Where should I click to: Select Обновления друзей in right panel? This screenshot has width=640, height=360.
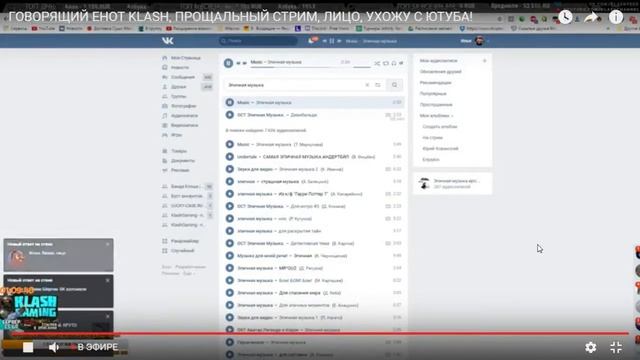coord(440,71)
